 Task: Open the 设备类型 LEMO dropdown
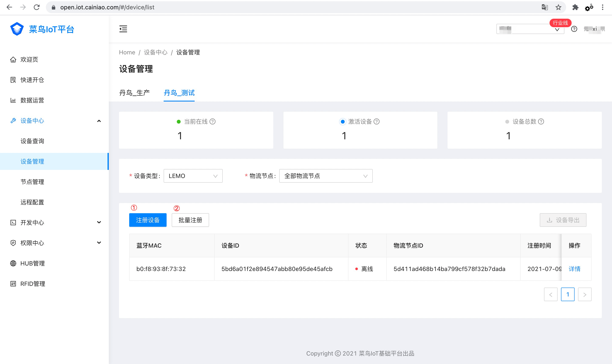(193, 176)
